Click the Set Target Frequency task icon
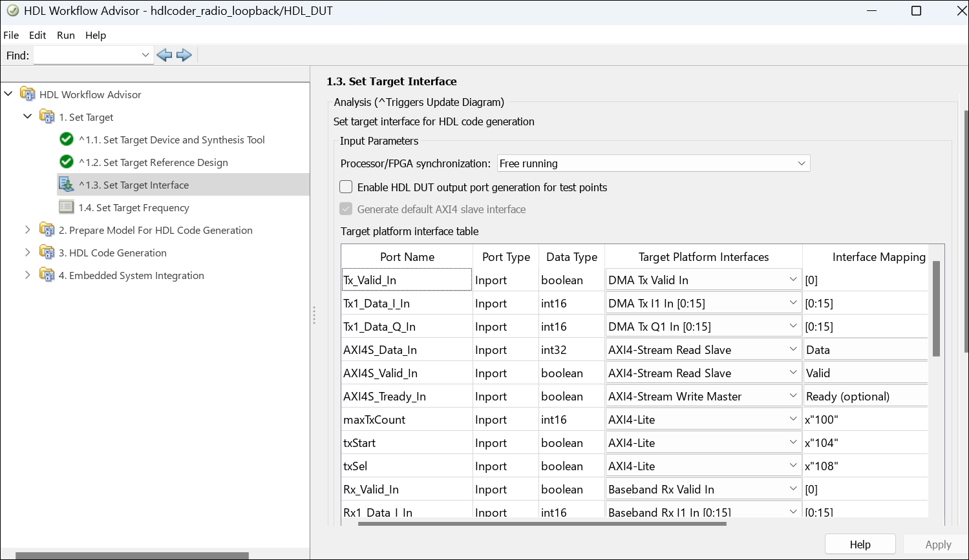This screenshot has height=560, width=969. pyautogui.click(x=66, y=207)
